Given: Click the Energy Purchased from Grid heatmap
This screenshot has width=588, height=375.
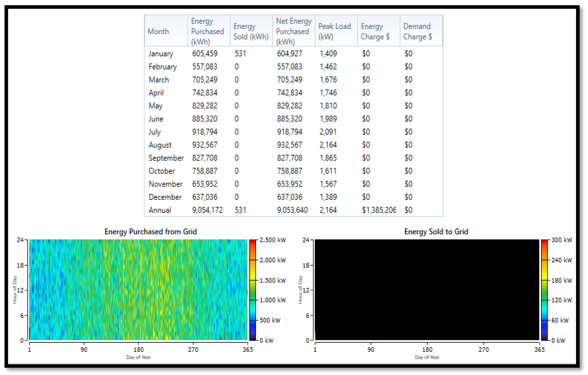Looking at the screenshot, I should click(138, 290).
